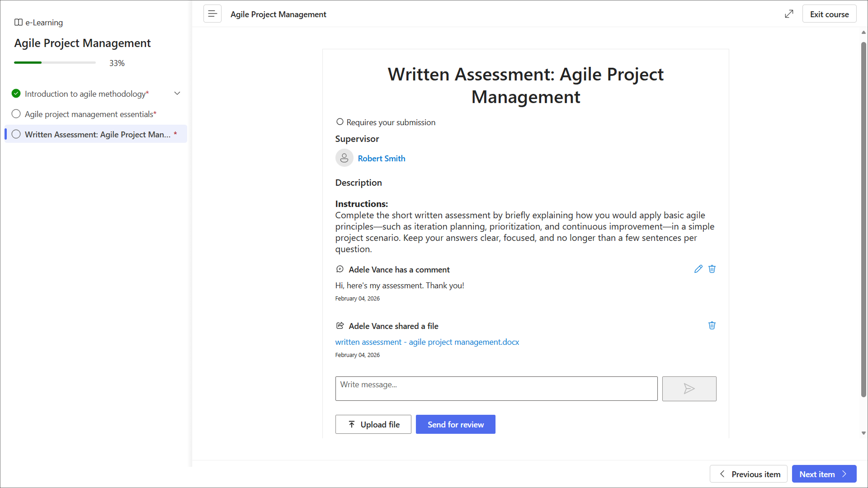This screenshot has height=488, width=868.
Task: Click the e-Learning book icon
Action: click(19, 22)
